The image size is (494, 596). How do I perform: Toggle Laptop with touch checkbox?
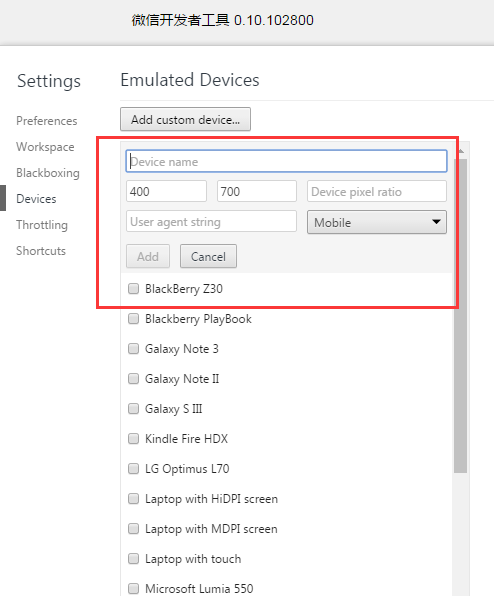click(x=133, y=558)
